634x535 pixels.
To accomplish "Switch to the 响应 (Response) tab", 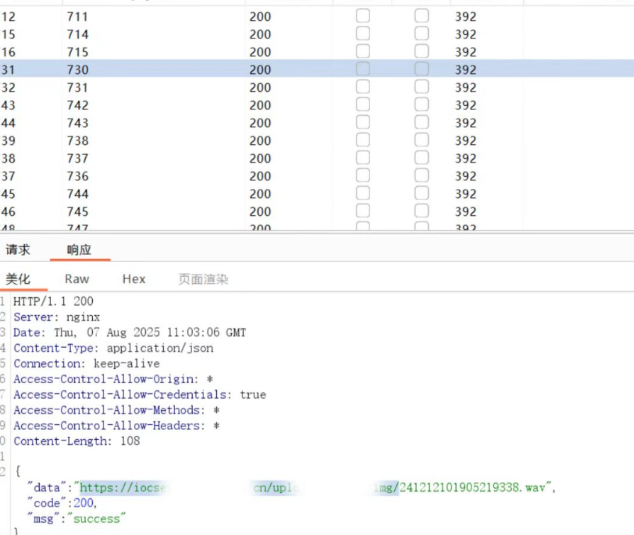I will [79, 250].
